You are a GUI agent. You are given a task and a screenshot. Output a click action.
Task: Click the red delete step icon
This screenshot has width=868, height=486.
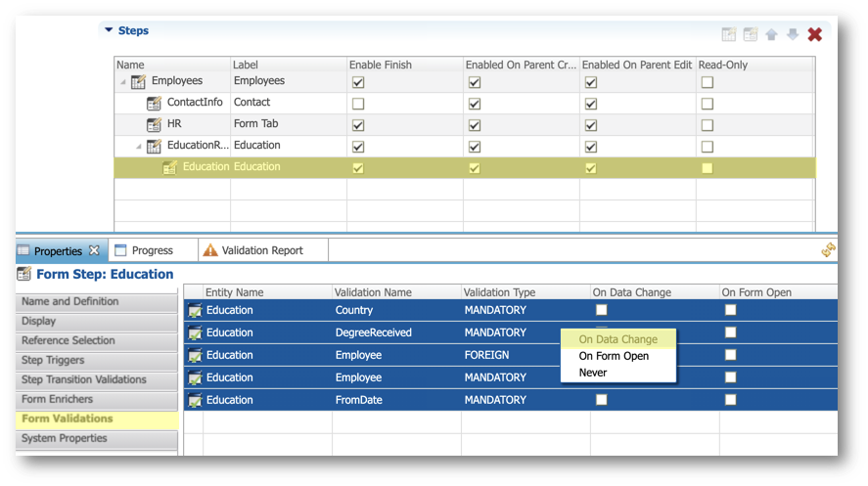click(814, 34)
